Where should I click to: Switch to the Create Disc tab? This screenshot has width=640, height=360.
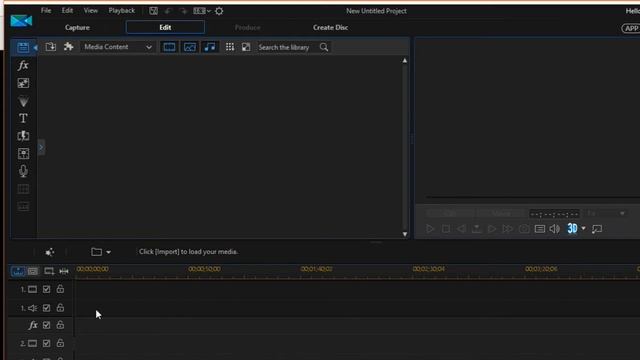click(331, 27)
